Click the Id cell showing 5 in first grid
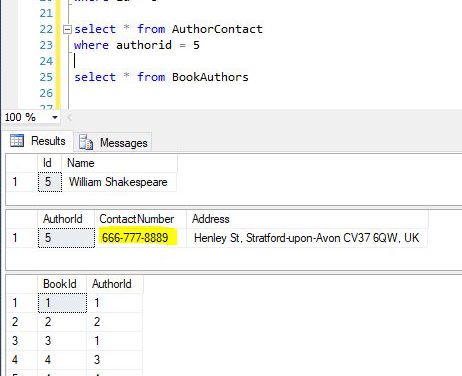Screen dimensions: 462x376 tap(50, 182)
